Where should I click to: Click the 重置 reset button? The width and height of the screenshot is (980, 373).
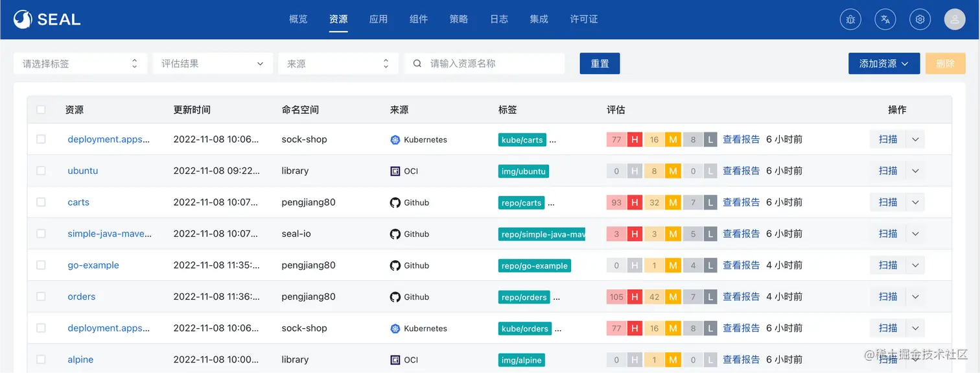pyautogui.click(x=600, y=64)
